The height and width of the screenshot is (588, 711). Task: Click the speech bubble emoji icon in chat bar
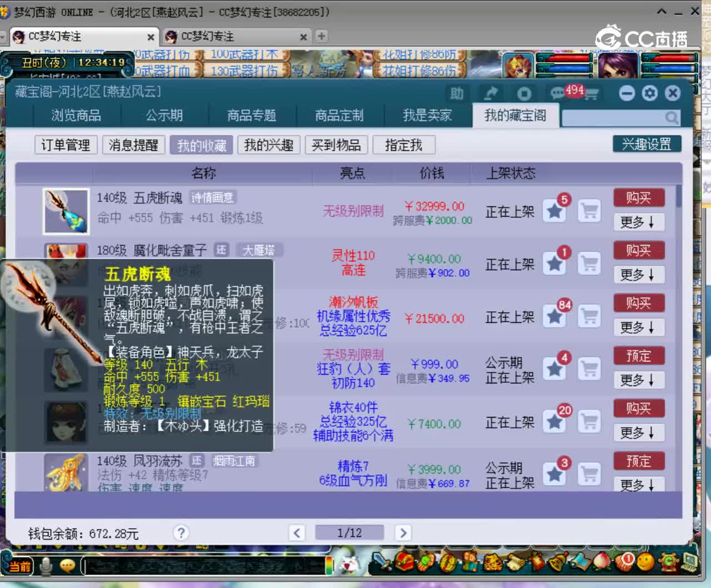click(68, 566)
